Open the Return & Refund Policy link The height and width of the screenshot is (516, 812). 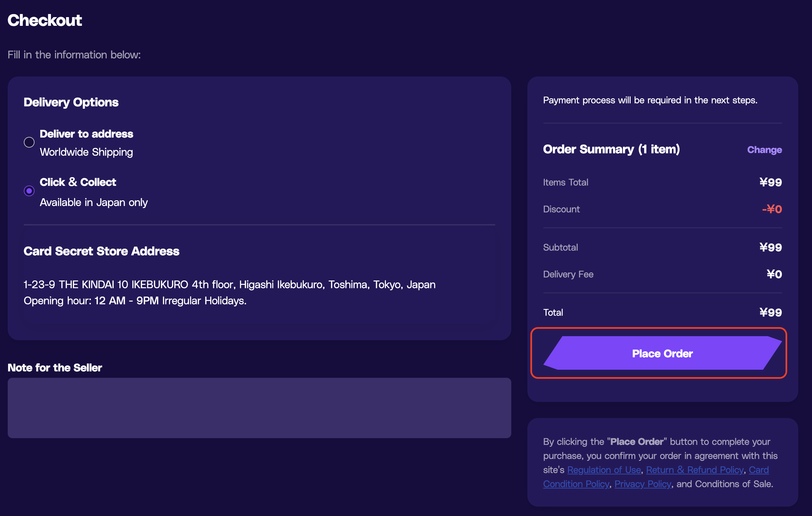(x=695, y=470)
